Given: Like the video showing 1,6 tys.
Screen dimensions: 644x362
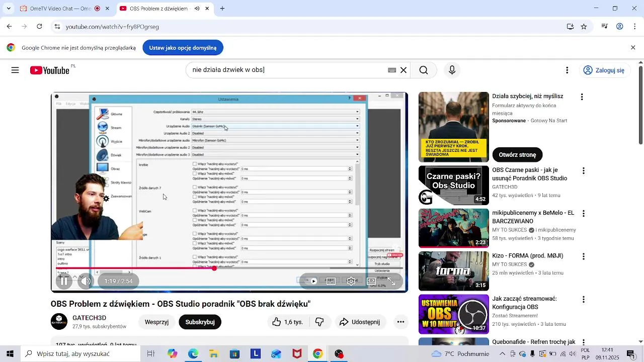Looking at the screenshot, I should (x=288, y=322).
